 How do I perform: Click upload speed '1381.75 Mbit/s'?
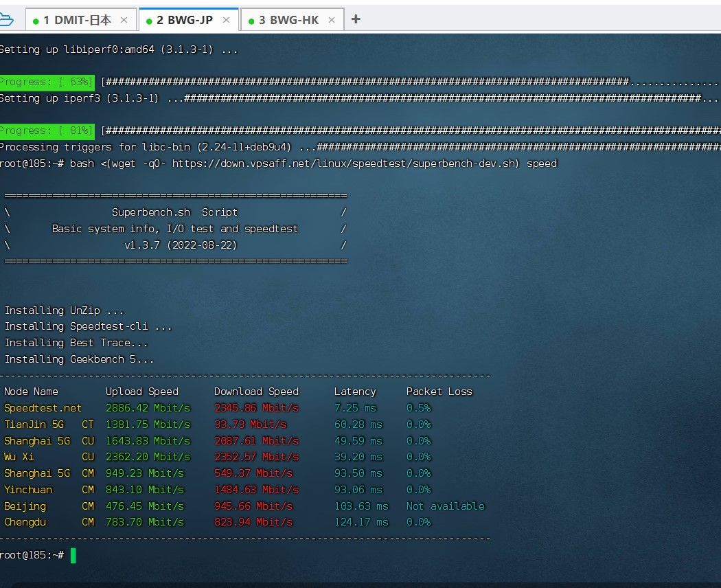[148, 425]
